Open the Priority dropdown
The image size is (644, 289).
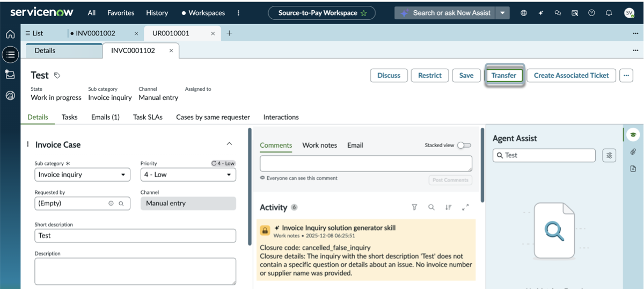point(188,175)
